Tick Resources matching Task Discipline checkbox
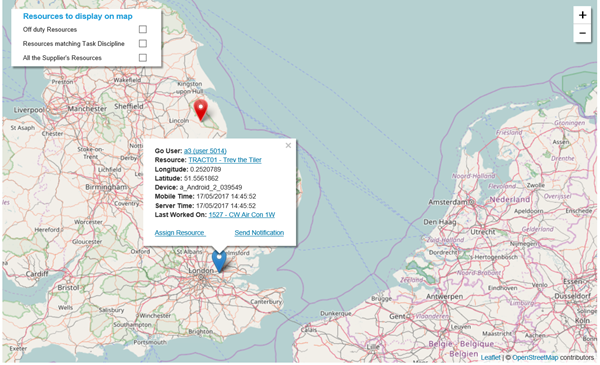 pos(143,44)
